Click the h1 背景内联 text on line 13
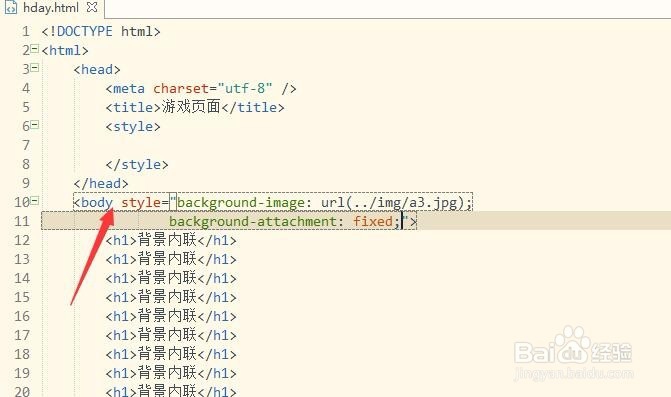 click(x=167, y=259)
